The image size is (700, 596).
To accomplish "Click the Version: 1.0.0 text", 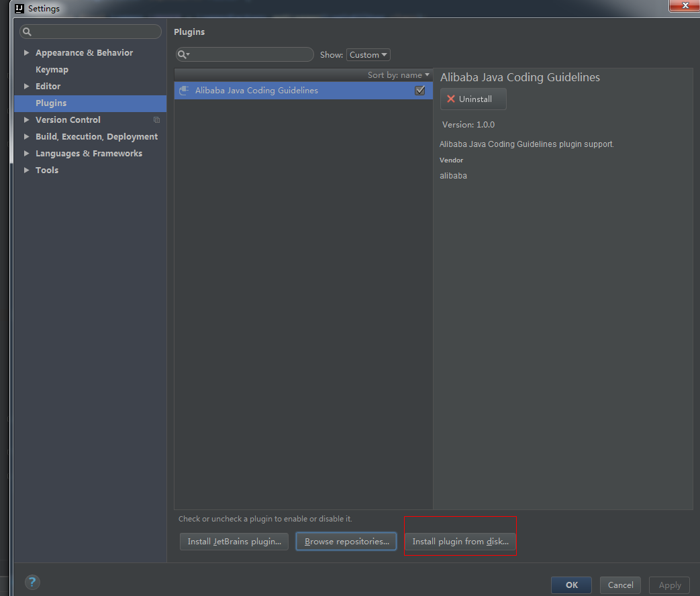I will [468, 125].
